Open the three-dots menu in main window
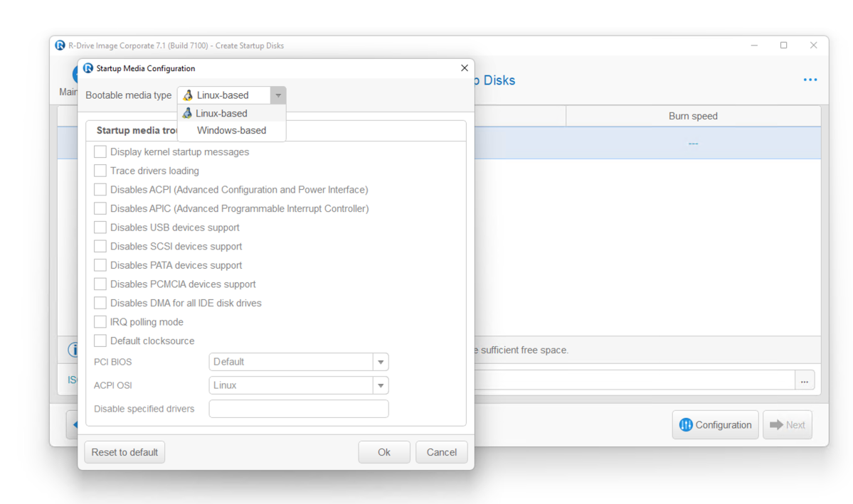Image resolution: width=853 pixels, height=504 pixels. click(x=810, y=80)
